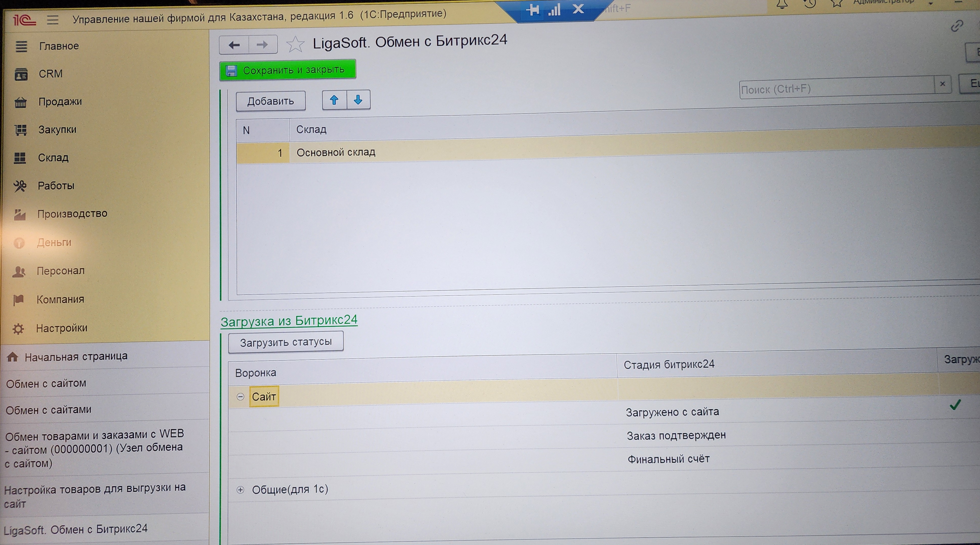Viewport: 980px width, 545px height.
Task: Open the Загрузка из Битрикс24 link
Action: click(x=289, y=321)
